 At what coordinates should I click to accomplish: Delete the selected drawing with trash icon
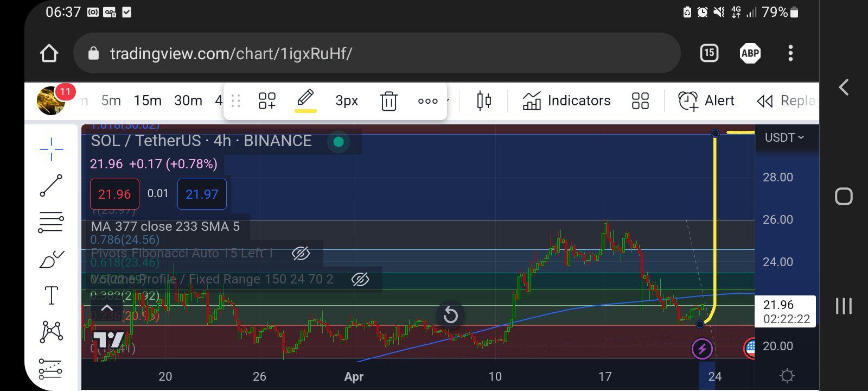[388, 101]
